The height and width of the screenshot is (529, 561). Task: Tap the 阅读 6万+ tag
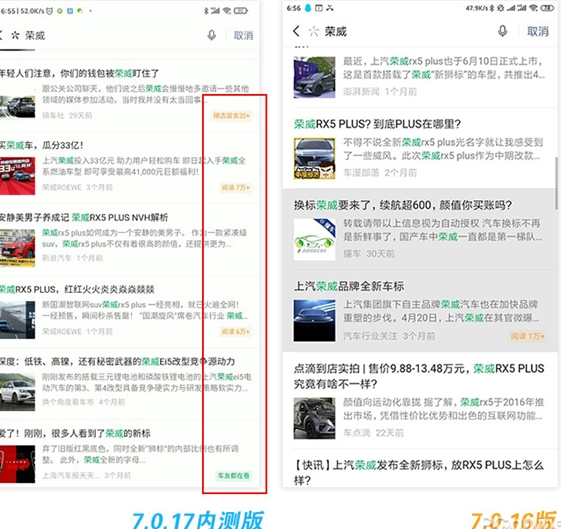[235, 332]
